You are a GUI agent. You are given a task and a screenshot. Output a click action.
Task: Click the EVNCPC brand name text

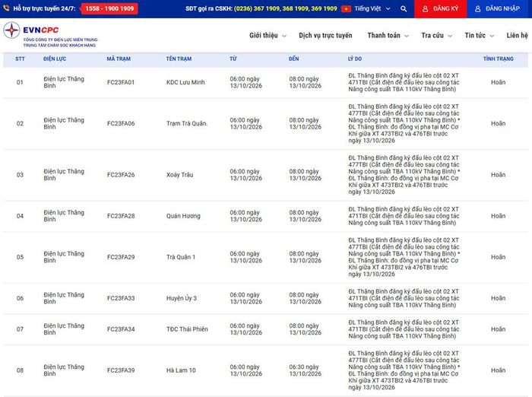(x=41, y=30)
